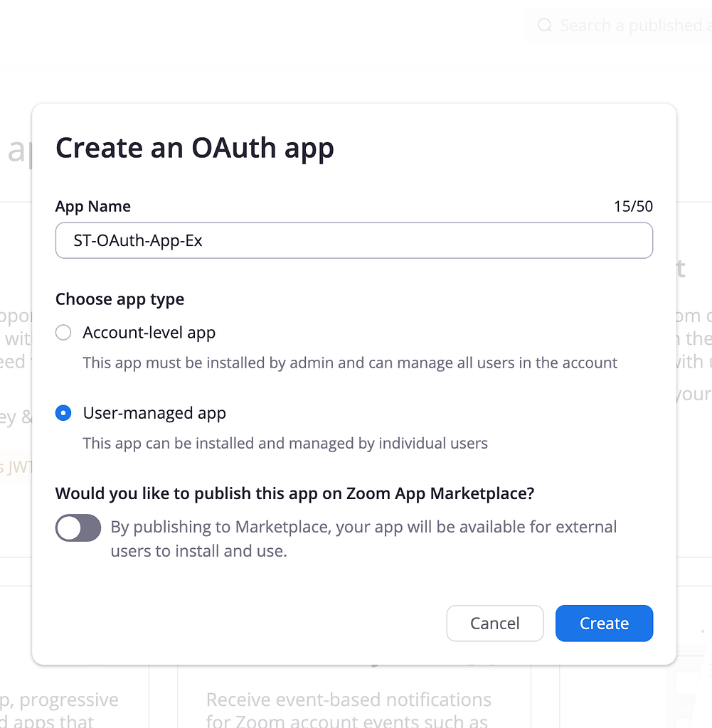Select the Account-level app radio button
Image resolution: width=712 pixels, height=728 pixels.
coord(63,332)
